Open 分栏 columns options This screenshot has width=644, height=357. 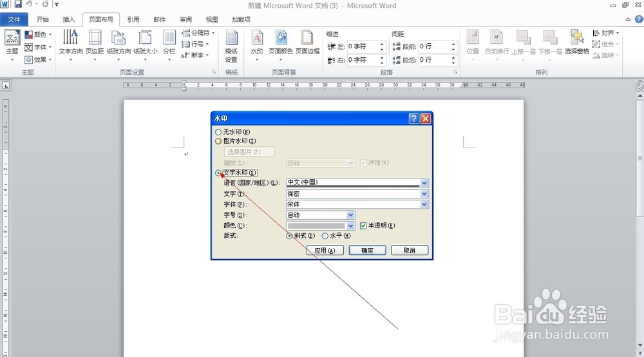[x=169, y=44]
